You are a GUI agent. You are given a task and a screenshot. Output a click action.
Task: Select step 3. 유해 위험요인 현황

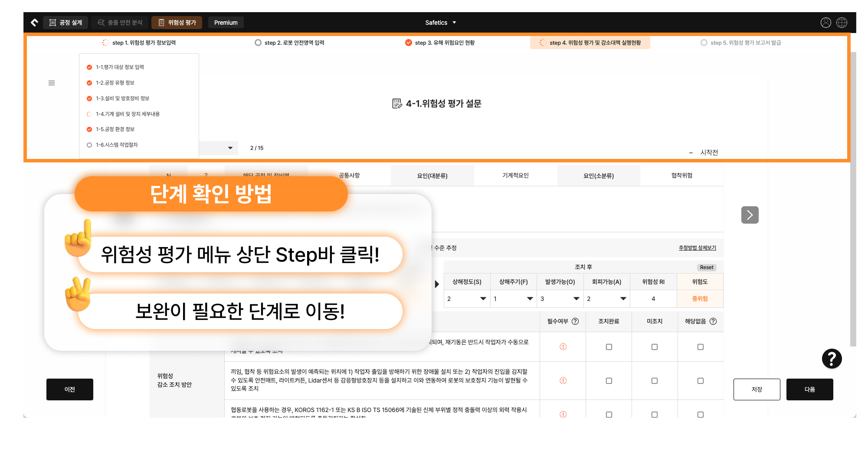coord(440,43)
